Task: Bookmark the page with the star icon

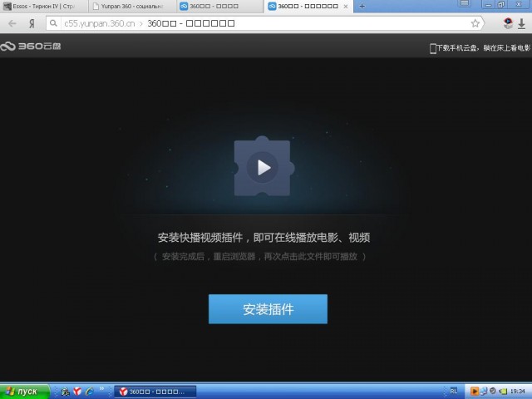Action: [x=475, y=23]
